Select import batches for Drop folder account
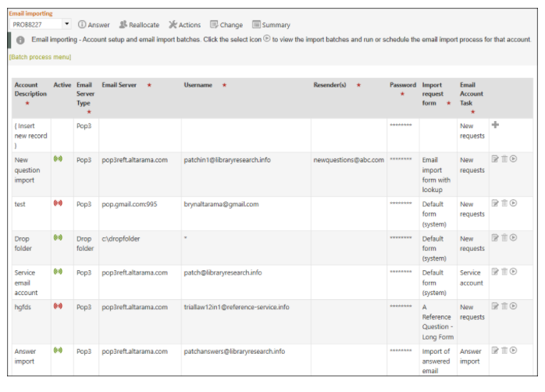The height and width of the screenshot is (392, 545). point(513,237)
